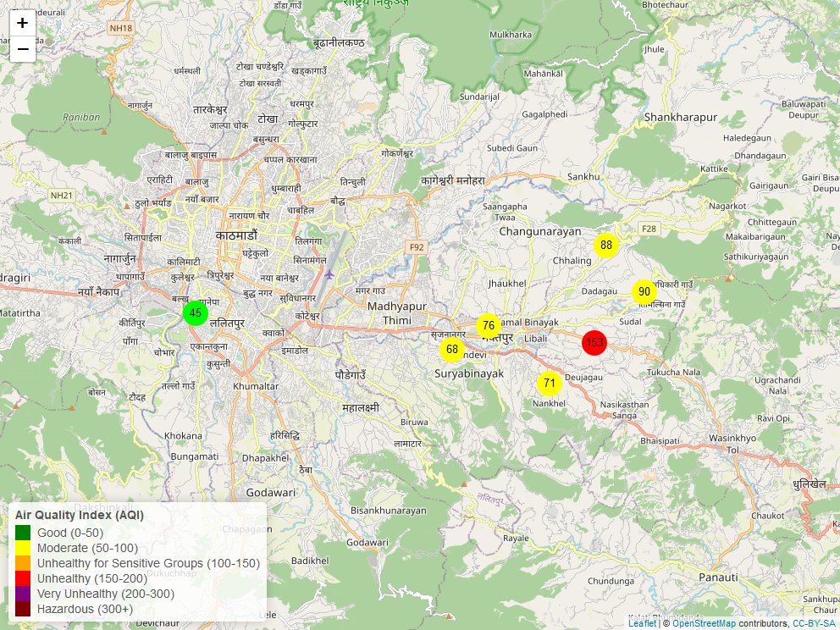The height and width of the screenshot is (630, 840).
Task: Click the Chundunga place label
Action: point(611,581)
